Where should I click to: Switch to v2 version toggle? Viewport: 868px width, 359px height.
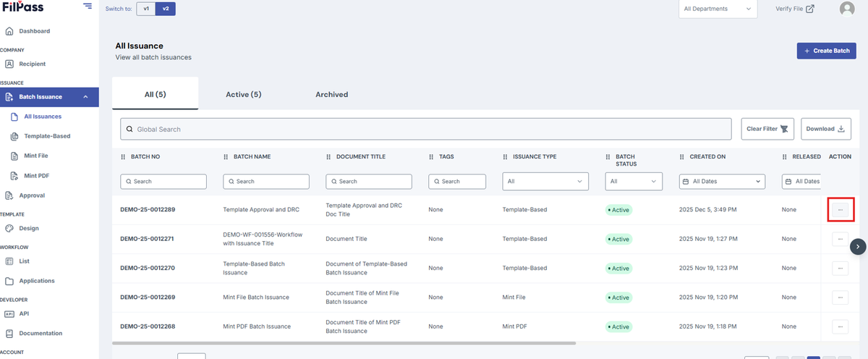point(165,9)
